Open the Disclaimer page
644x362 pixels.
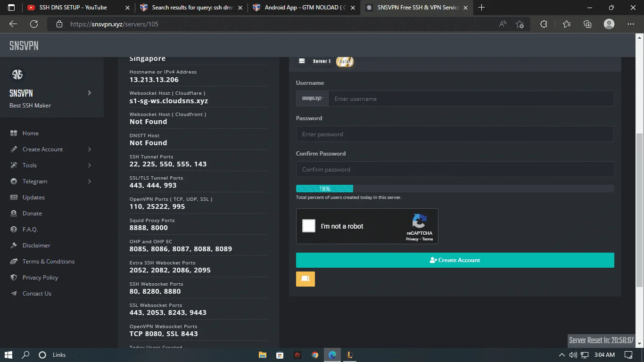36,246
